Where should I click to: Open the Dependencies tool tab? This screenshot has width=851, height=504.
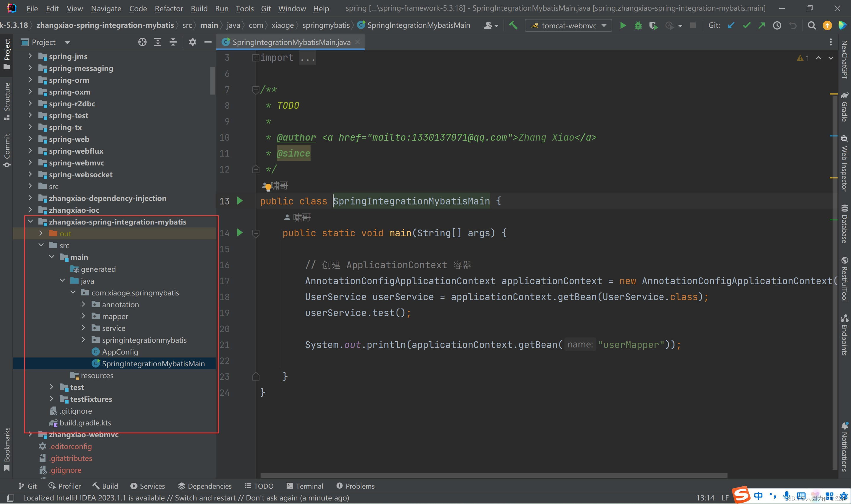tap(205, 486)
